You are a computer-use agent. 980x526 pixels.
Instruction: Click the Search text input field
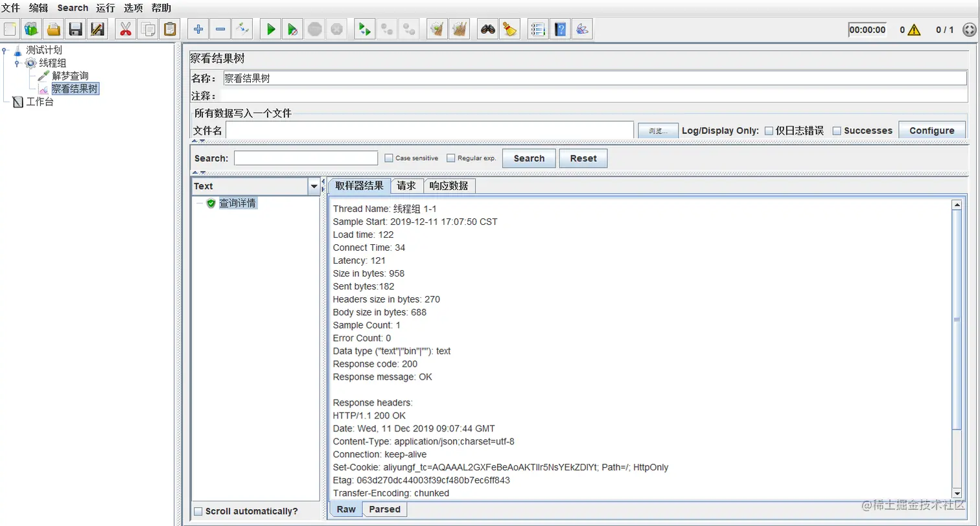click(306, 158)
